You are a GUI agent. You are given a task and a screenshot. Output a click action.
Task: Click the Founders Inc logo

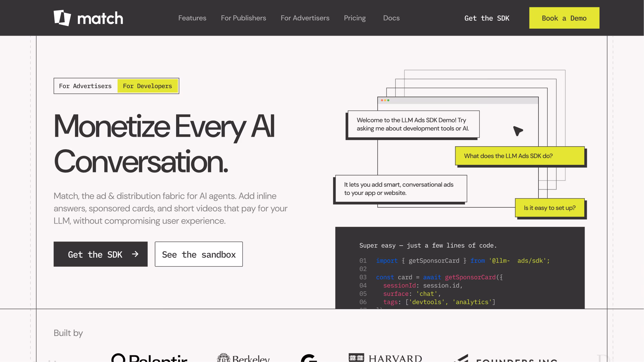coord(505,358)
